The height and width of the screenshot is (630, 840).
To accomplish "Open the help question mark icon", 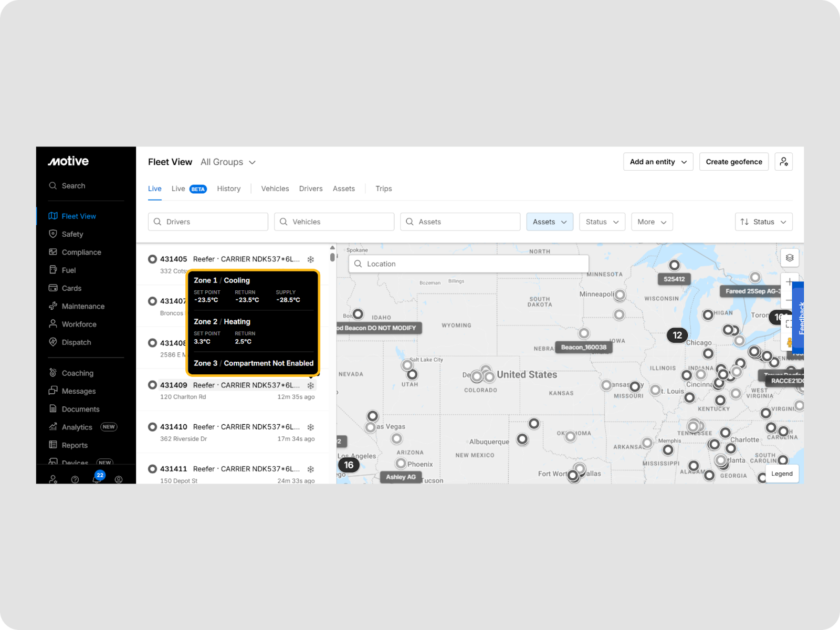I will click(x=75, y=479).
